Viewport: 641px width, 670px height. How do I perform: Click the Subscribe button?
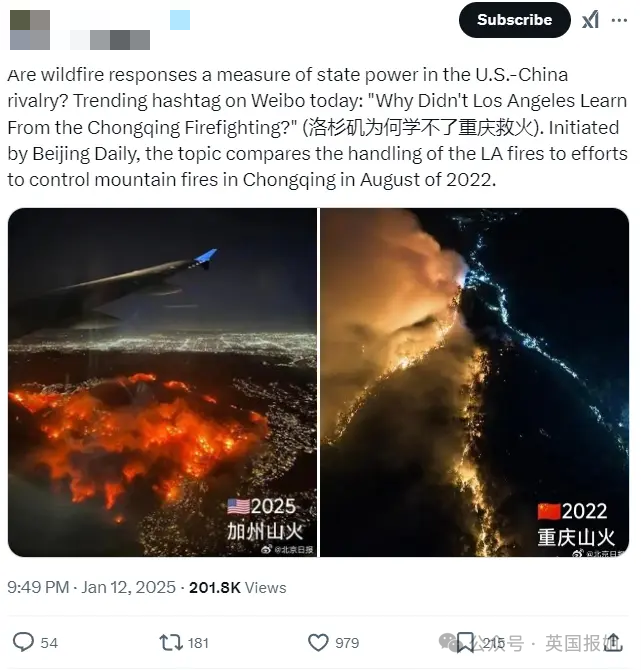click(x=515, y=20)
